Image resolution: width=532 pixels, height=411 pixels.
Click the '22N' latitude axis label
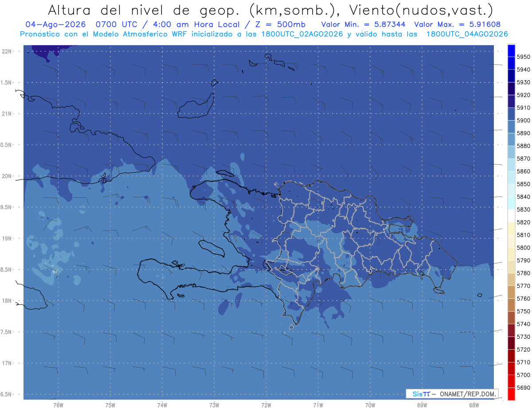click(7, 51)
